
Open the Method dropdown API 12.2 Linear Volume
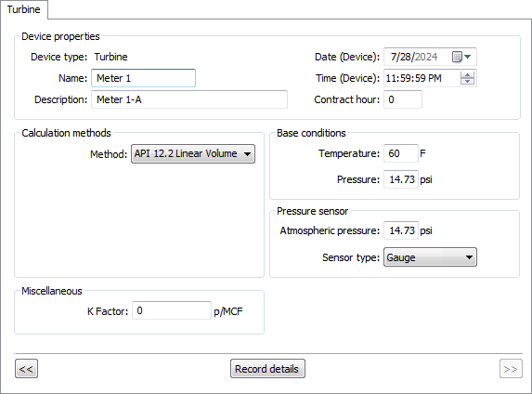click(x=193, y=154)
